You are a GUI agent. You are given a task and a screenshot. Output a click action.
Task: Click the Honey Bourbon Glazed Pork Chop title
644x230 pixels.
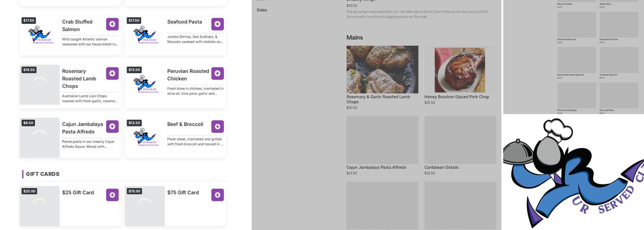(456, 97)
